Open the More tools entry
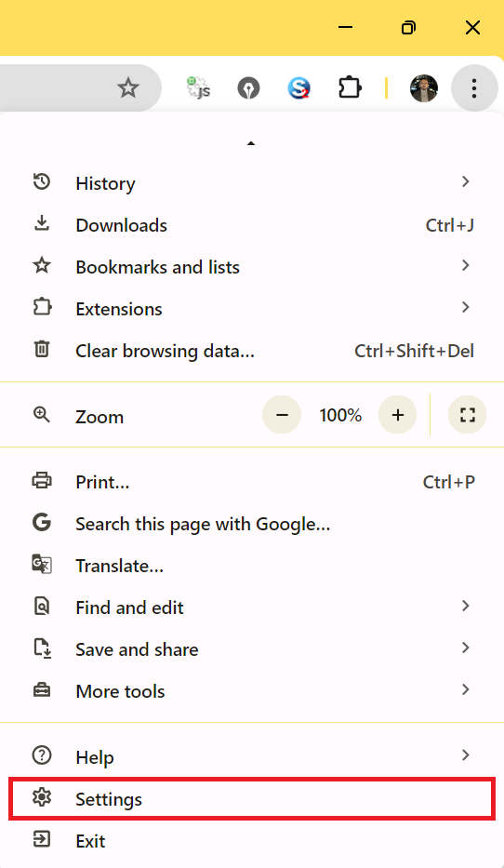Screen dimensions: 504x868 [252, 690]
